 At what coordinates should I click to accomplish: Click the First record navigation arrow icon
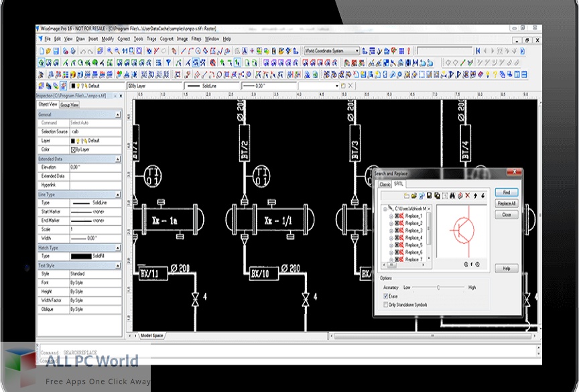coord(478,51)
